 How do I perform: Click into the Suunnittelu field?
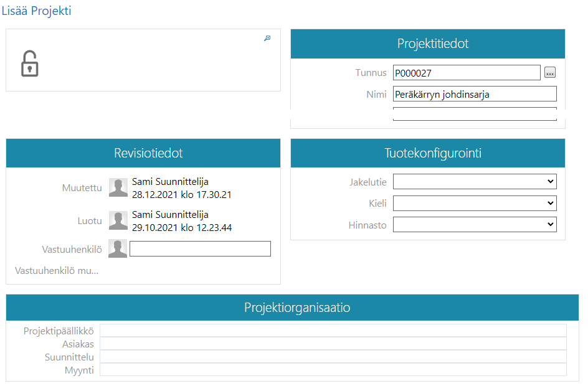tap(333, 357)
